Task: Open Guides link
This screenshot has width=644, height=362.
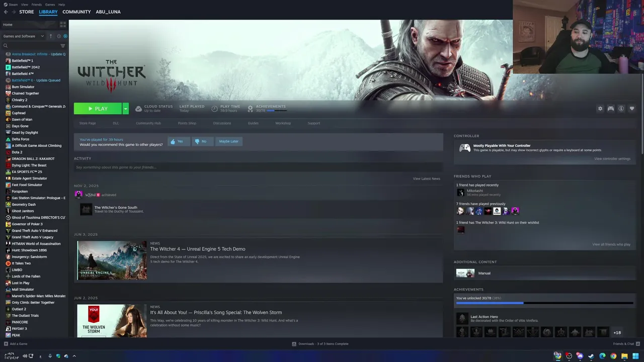Action: [x=253, y=123]
